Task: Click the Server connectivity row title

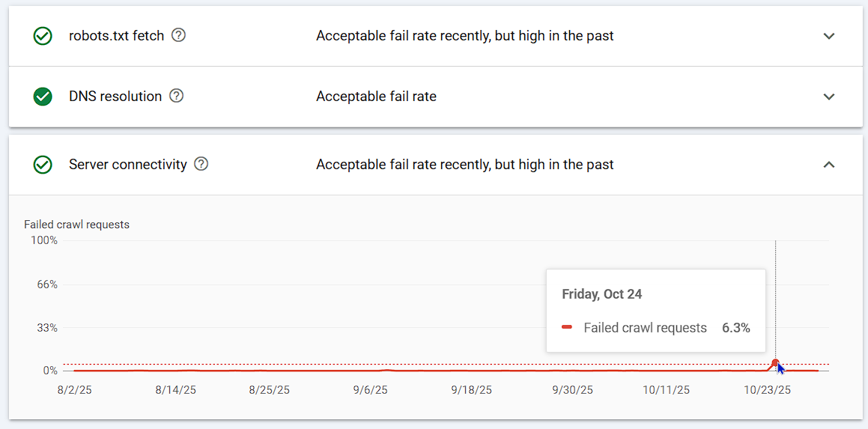Action: pyautogui.click(x=127, y=165)
